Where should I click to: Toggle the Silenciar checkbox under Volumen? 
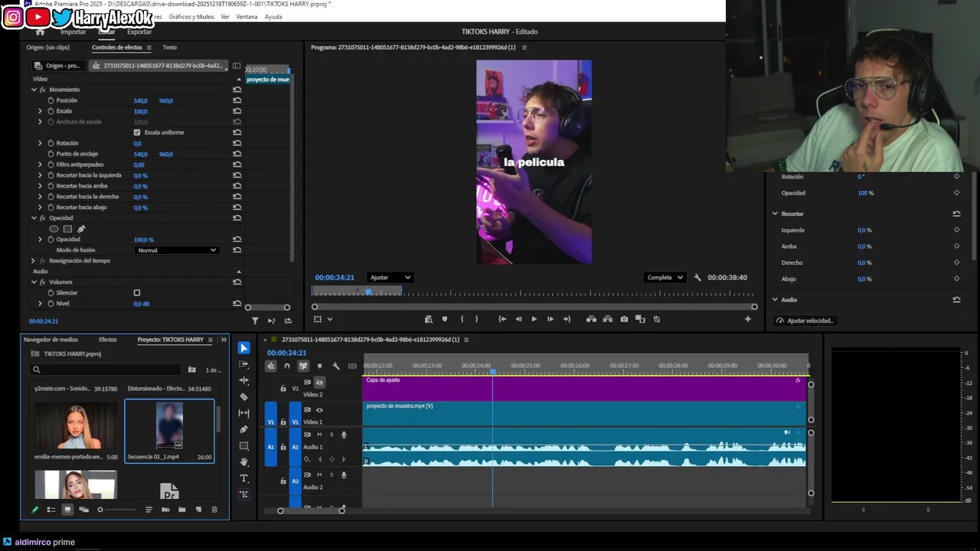tap(137, 293)
